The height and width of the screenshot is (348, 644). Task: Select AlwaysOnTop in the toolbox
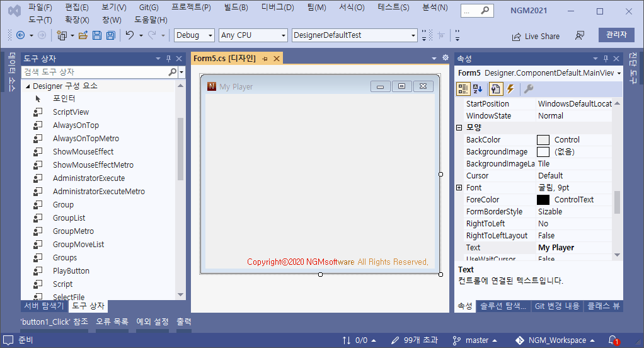(76, 125)
